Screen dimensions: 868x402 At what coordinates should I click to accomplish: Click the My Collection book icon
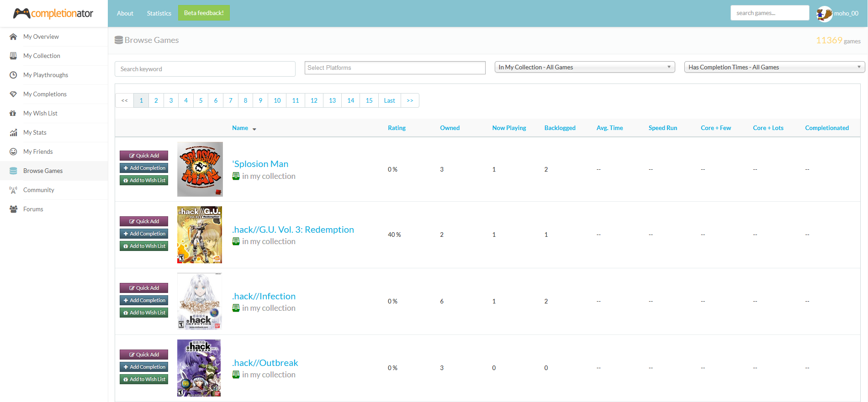click(x=13, y=56)
